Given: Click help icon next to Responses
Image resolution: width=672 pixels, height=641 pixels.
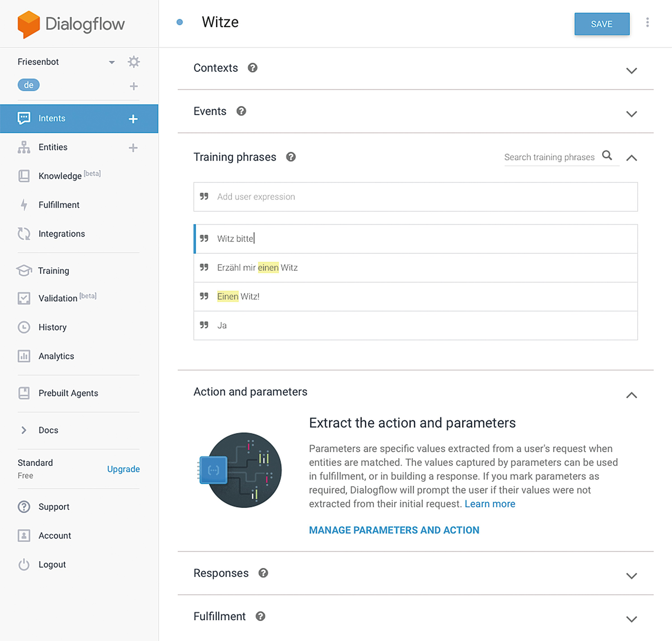Looking at the screenshot, I should point(263,573).
